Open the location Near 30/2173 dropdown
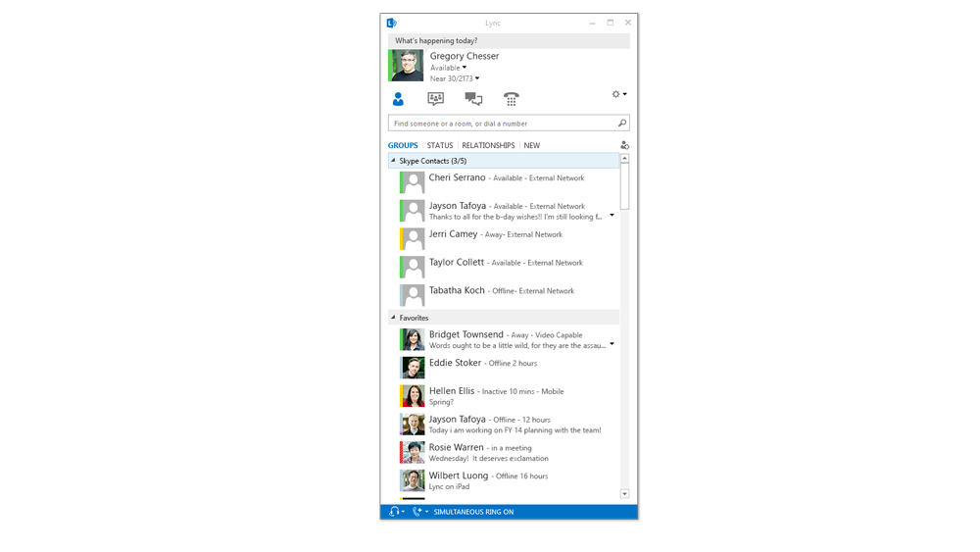 tap(455, 78)
